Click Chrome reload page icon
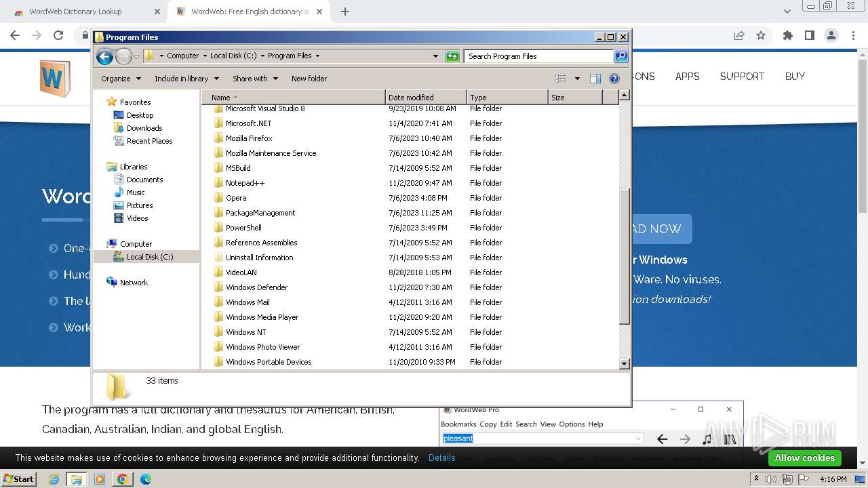This screenshot has height=488, width=868. pos(58,35)
